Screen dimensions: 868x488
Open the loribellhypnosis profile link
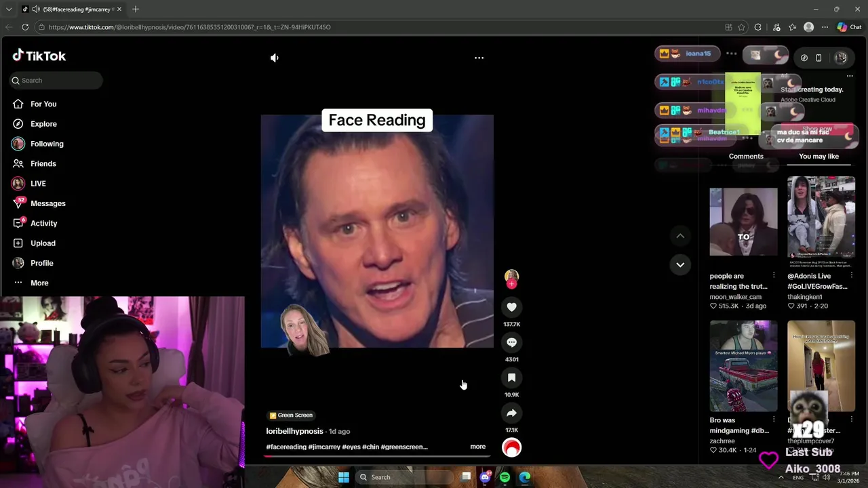tap(294, 431)
